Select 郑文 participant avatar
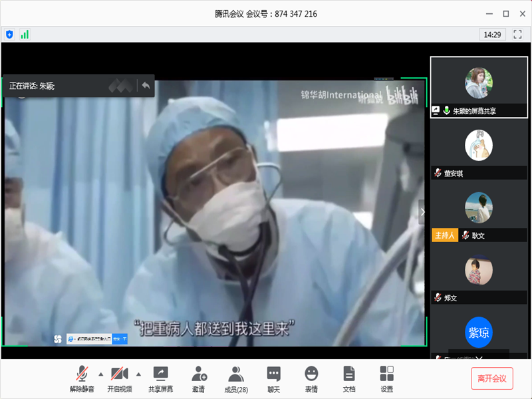The width and height of the screenshot is (532, 399). (x=478, y=270)
